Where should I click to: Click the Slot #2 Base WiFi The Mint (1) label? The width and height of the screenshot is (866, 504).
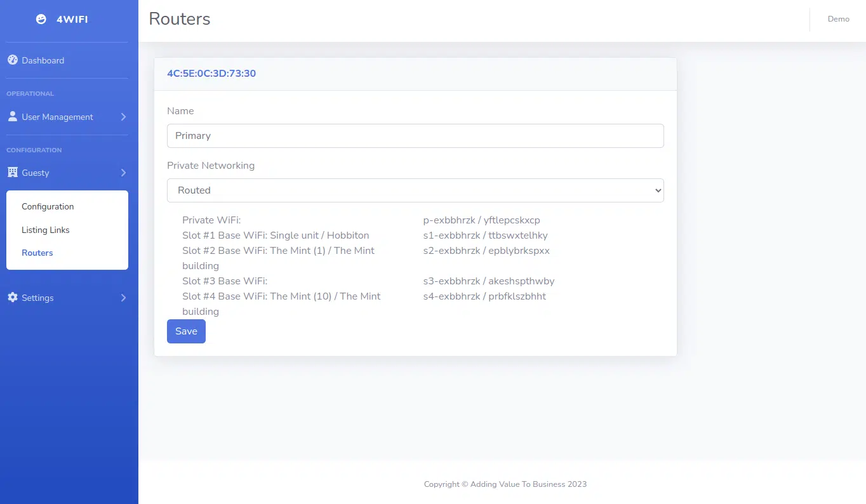[278, 258]
